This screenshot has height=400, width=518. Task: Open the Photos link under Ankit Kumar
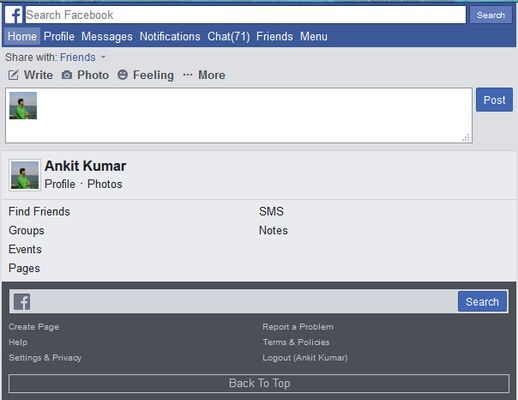point(105,184)
